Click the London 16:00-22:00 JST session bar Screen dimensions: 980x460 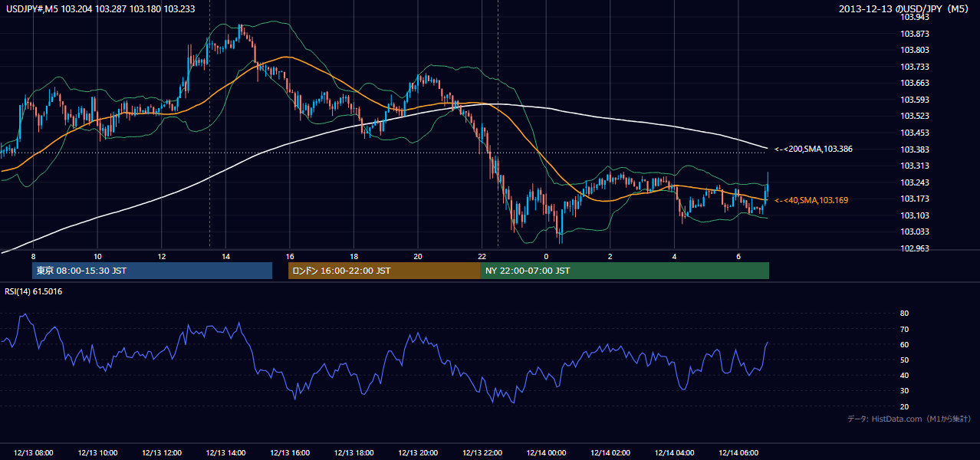click(384, 271)
